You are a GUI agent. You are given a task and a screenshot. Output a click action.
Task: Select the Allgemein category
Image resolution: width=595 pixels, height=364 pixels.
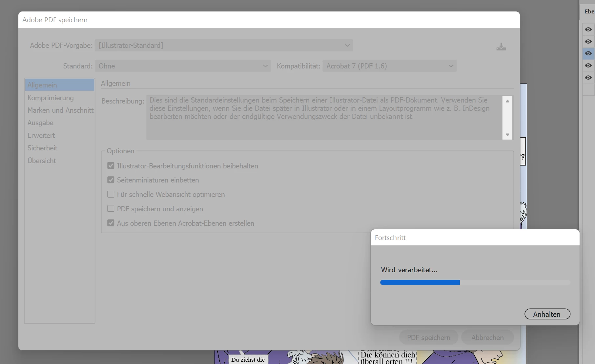60,85
